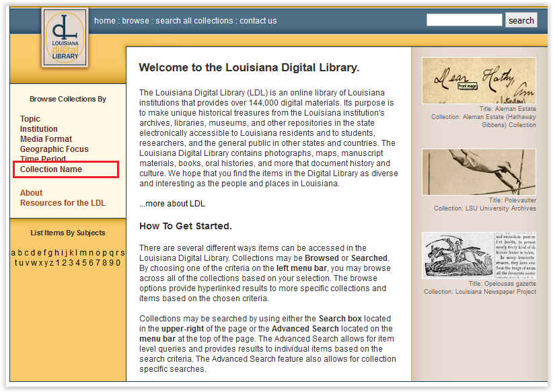This screenshot has width=553, height=392.
Task: List subjects starting with letter z
Action: [x=52, y=263]
